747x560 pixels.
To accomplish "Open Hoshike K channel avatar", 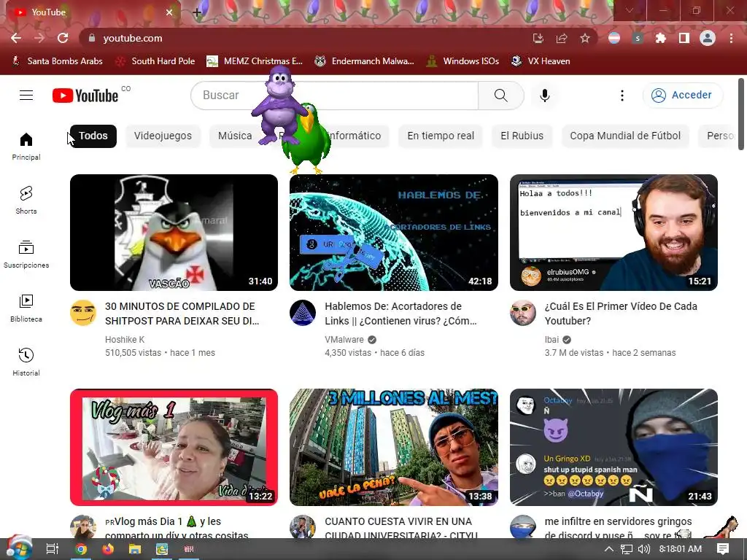I will (83, 313).
